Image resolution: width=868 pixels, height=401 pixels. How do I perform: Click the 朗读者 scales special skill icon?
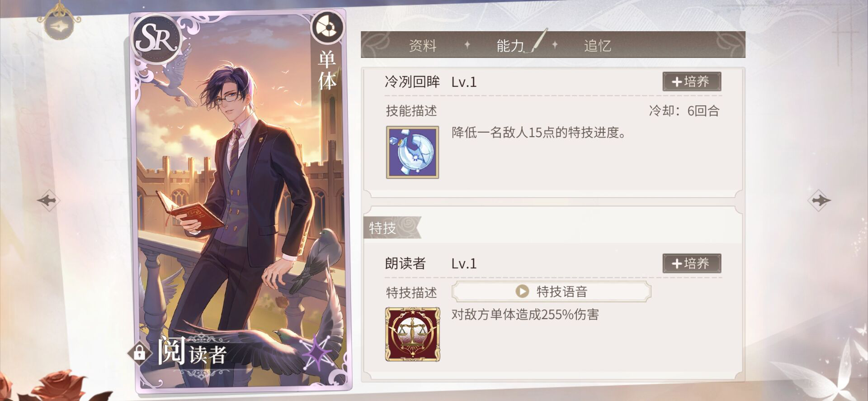[412, 334]
